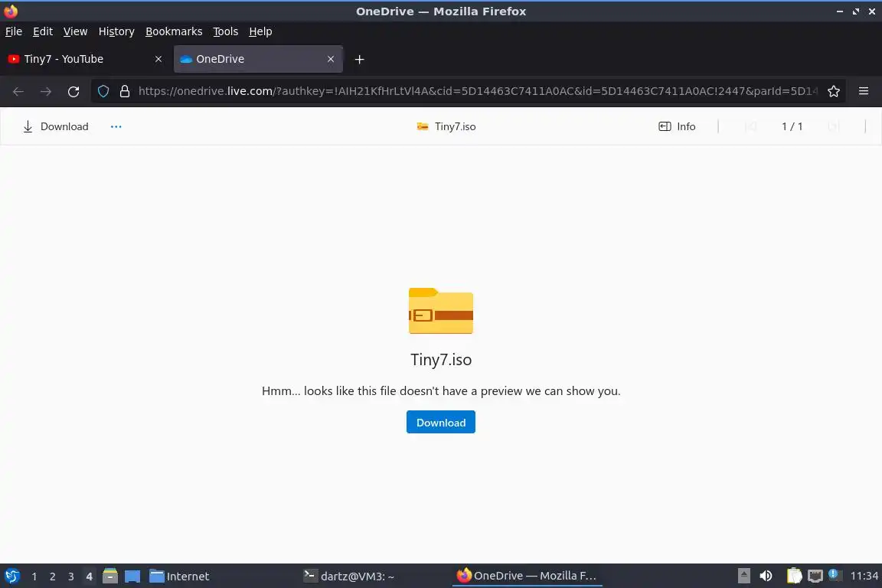Select OneDrive Firefox taskbar entry
Viewport: 882px width, 588px height.
coord(527,576)
